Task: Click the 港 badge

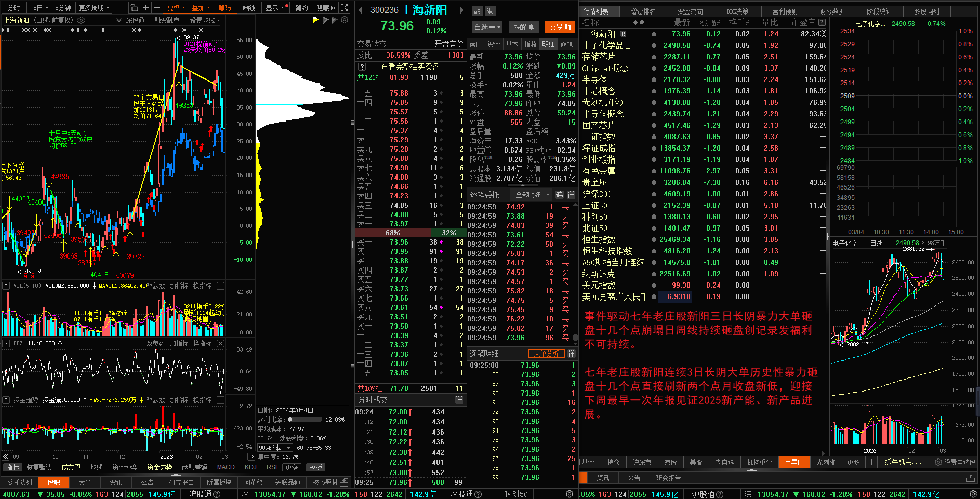Action: pyautogui.click(x=490, y=11)
